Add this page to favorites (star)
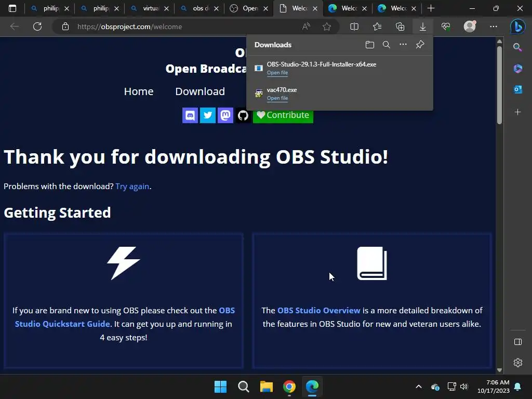The image size is (532, 399). click(327, 26)
